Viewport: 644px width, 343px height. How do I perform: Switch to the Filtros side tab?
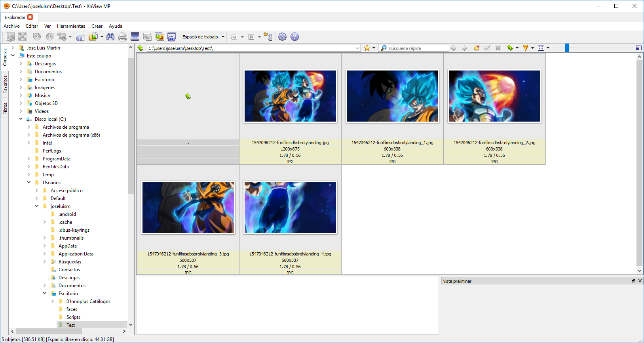[5, 108]
